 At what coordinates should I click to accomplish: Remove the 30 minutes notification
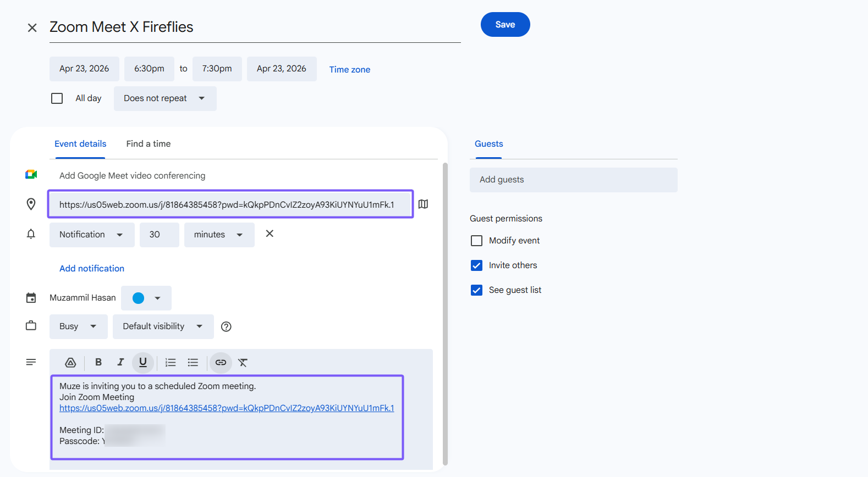click(270, 234)
